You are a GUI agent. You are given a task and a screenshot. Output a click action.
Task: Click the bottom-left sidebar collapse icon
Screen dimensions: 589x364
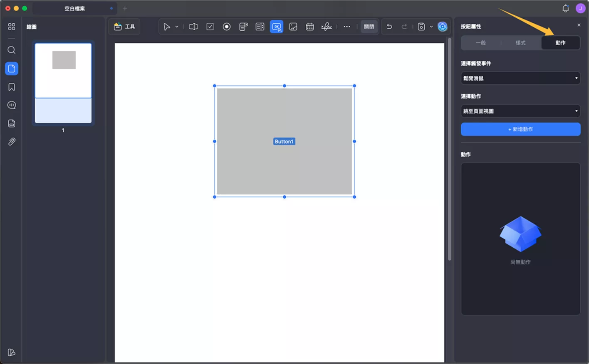[12, 352]
